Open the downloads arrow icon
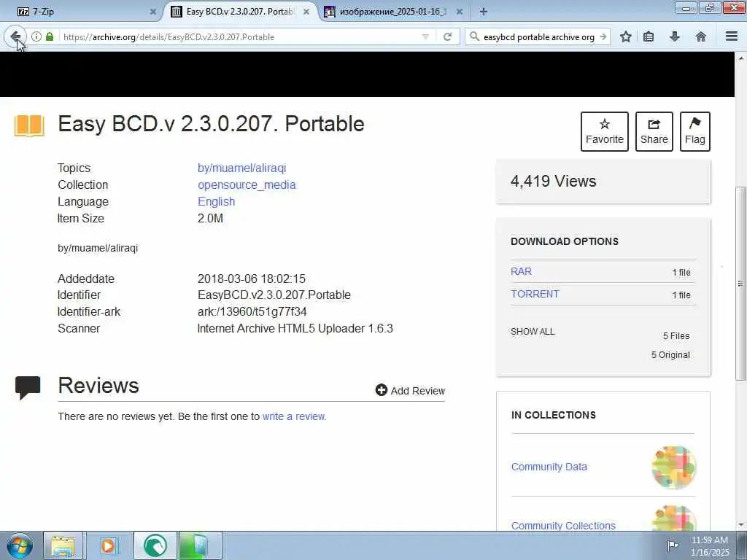This screenshot has height=560, width=747. (675, 36)
